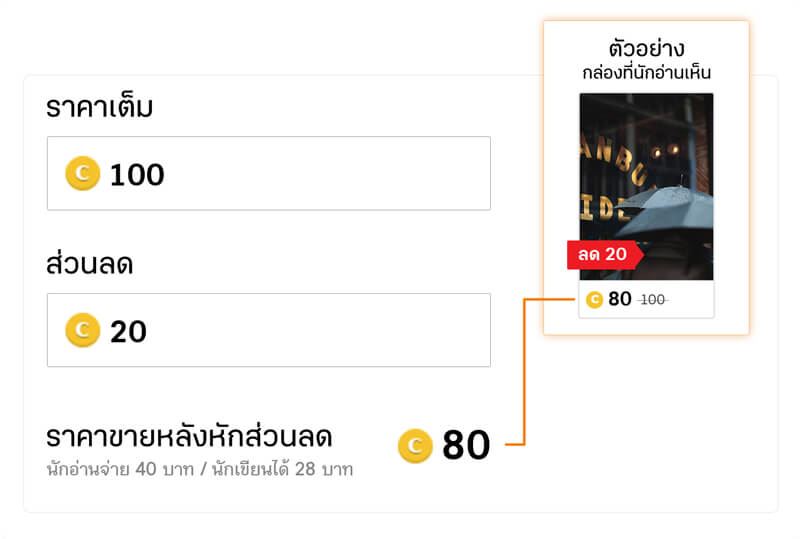
Task: Click the coin icon in the ราคาเต็ม field
Action: 83,174
